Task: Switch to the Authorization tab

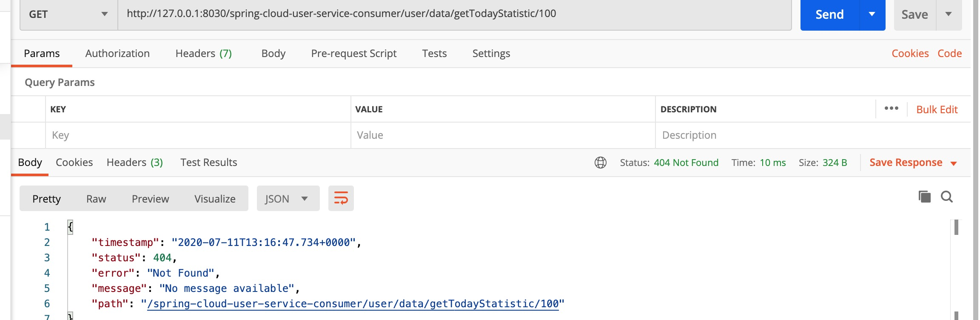Action: click(117, 54)
